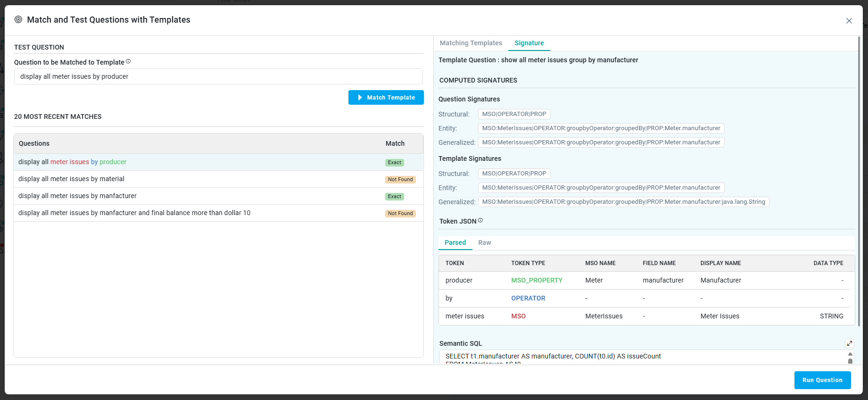The width and height of the screenshot is (868, 400).
Task: Click the Run Question button
Action: (x=822, y=380)
